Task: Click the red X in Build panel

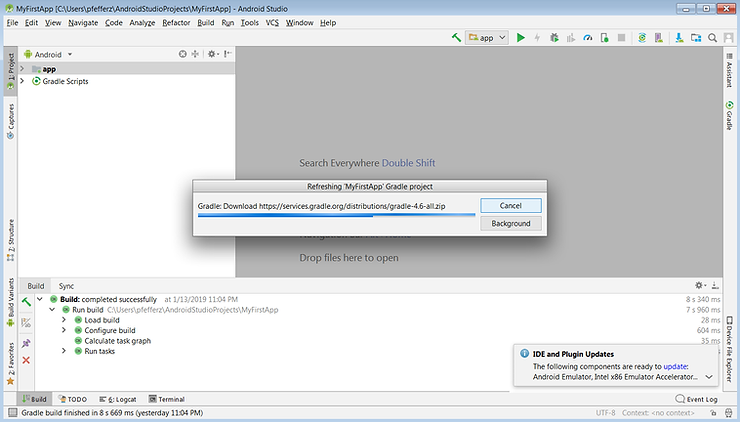Action: click(x=26, y=360)
